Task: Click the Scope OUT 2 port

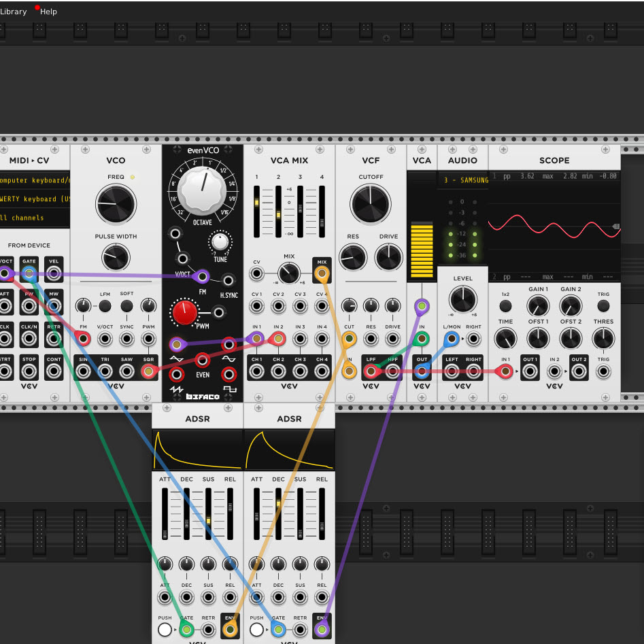Action: tap(579, 371)
